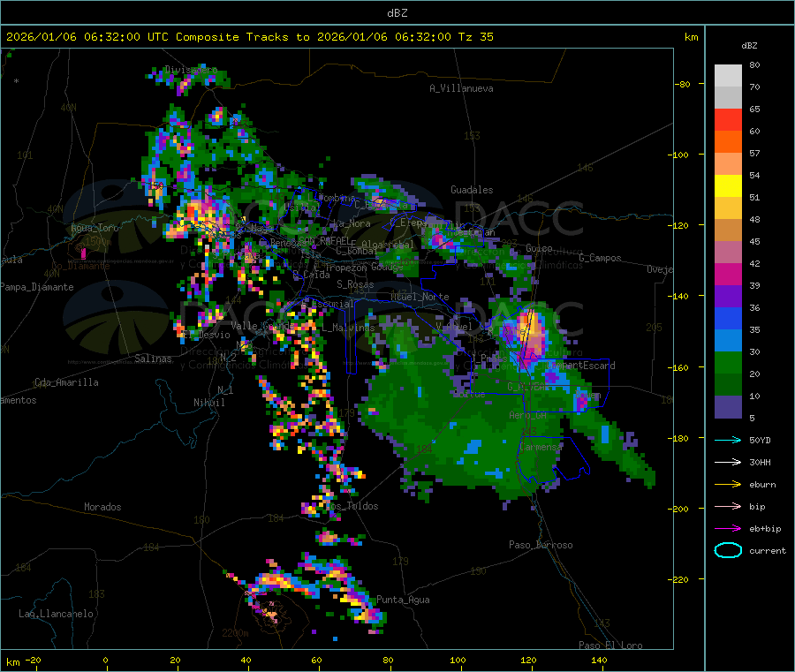
Task: Click the 'dBZ' title at the top center
Action: click(x=397, y=13)
